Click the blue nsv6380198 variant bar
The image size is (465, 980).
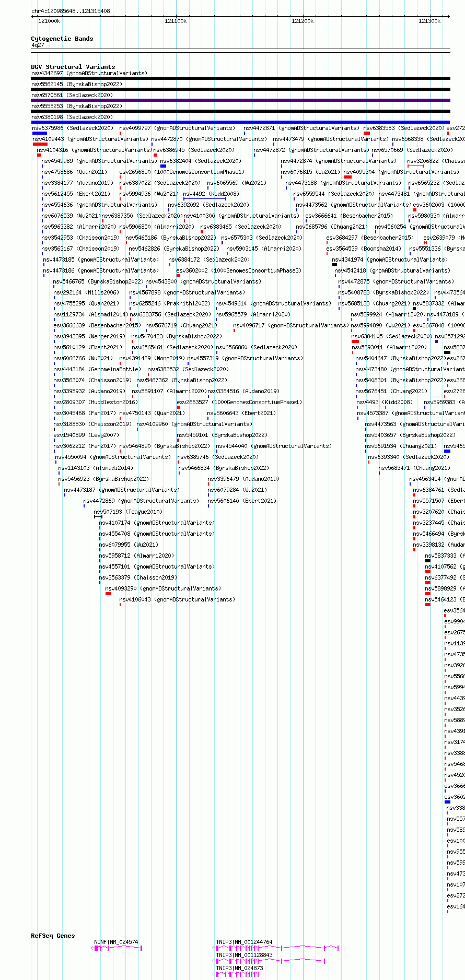[240, 122]
